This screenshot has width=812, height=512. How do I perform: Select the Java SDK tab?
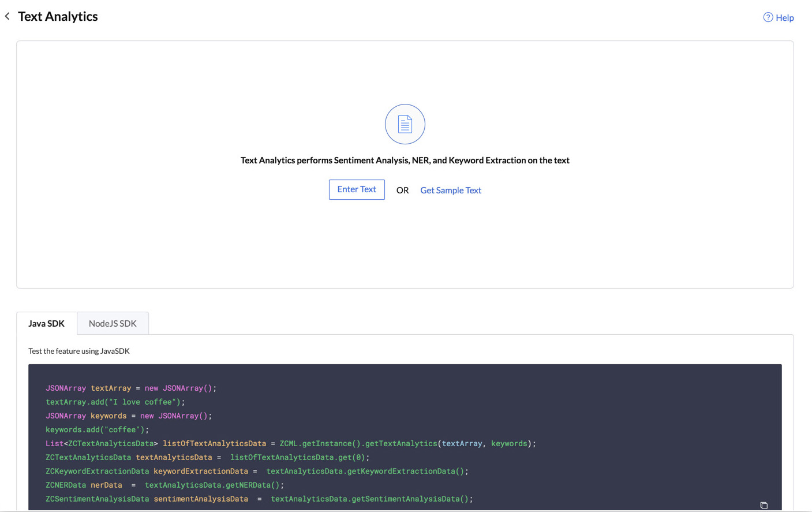coord(46,323)
